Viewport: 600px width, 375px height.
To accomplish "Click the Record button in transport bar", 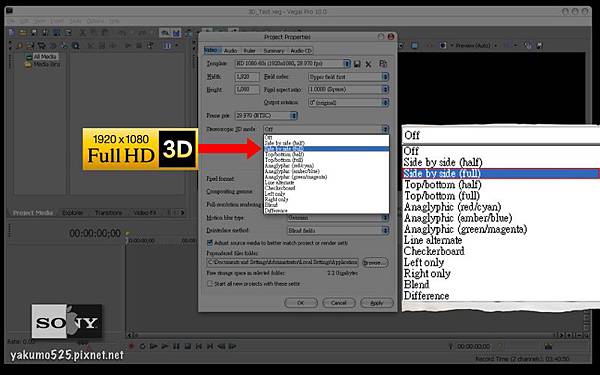I will [131, 346].
